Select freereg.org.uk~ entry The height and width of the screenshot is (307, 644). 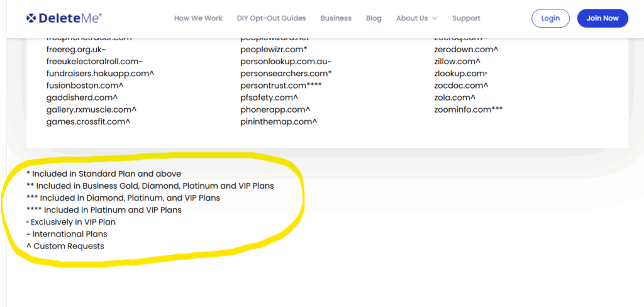(76, 50)
